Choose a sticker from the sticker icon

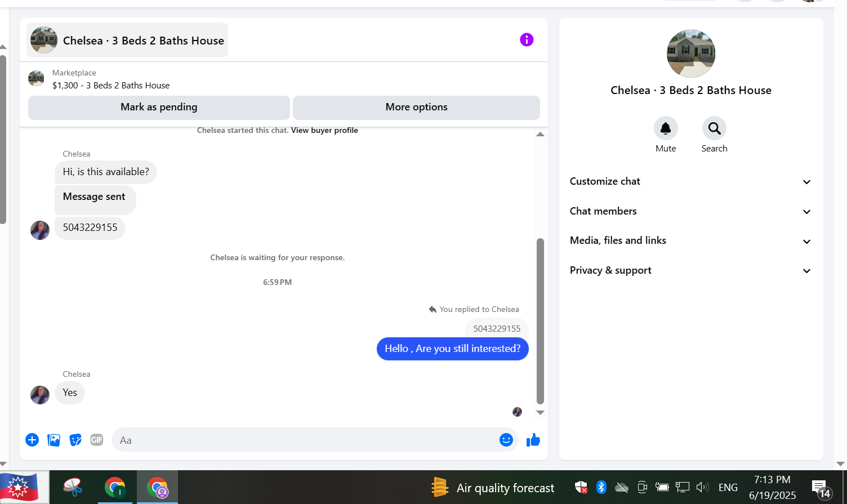[75, 440]
